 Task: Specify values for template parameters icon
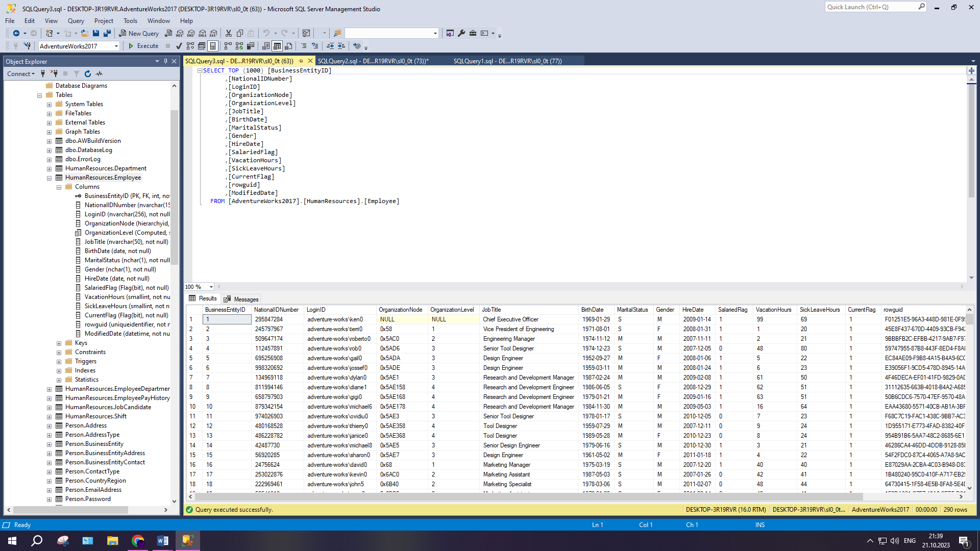357,46
